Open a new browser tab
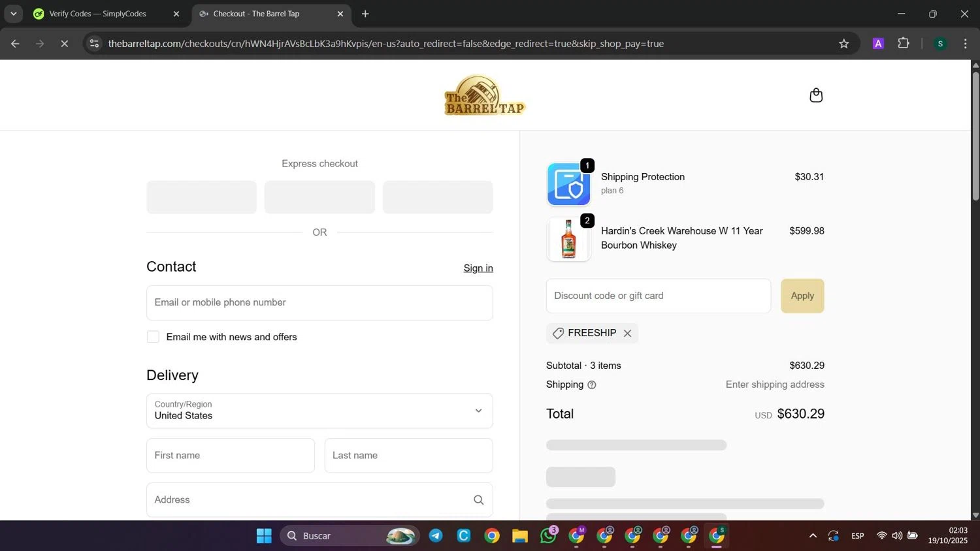This screenshot has height=551, width=980. (365, 14)
